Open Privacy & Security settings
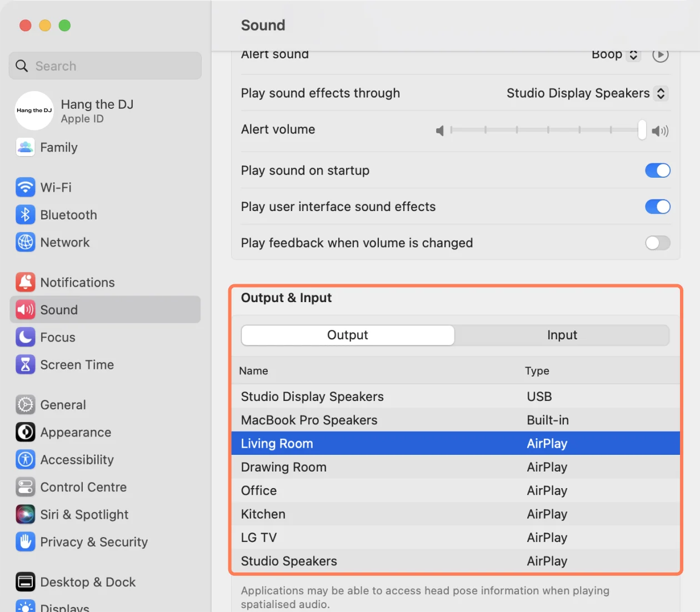 click(93, 541)
